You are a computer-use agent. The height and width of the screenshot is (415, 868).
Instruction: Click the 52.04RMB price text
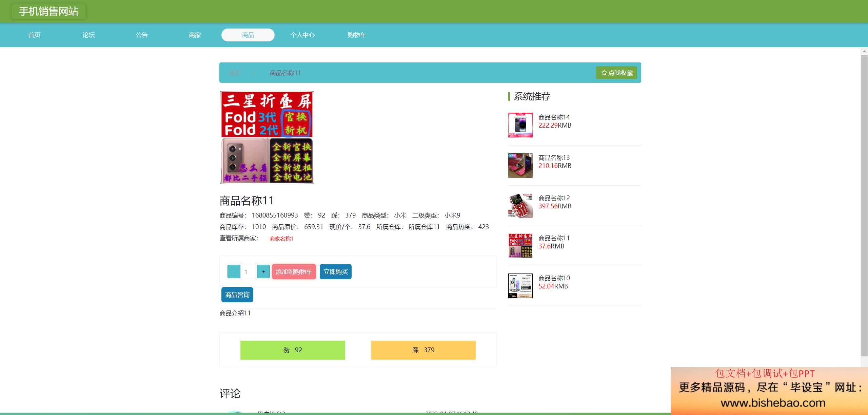(553, 286)
